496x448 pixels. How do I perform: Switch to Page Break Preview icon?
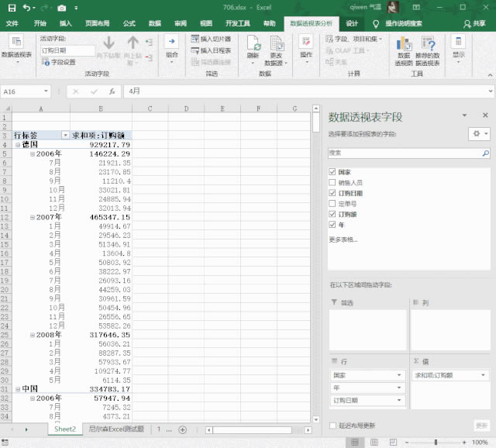[393, 442]
